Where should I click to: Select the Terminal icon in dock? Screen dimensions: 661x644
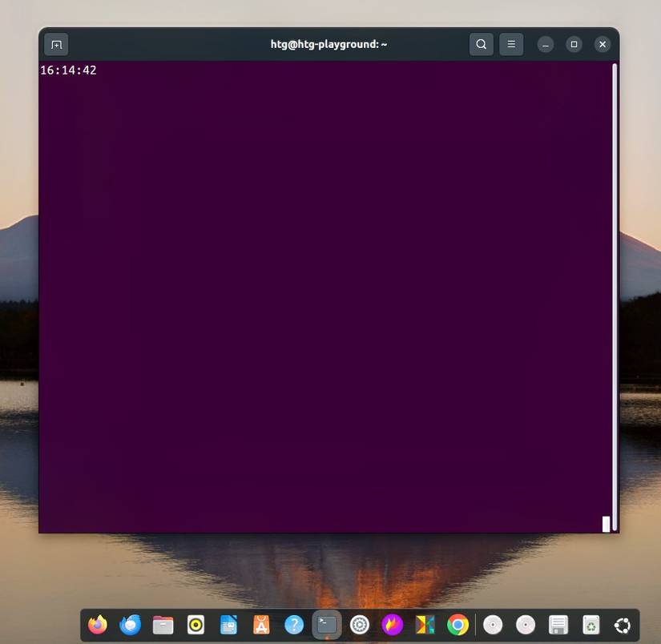tap(327, 625)
